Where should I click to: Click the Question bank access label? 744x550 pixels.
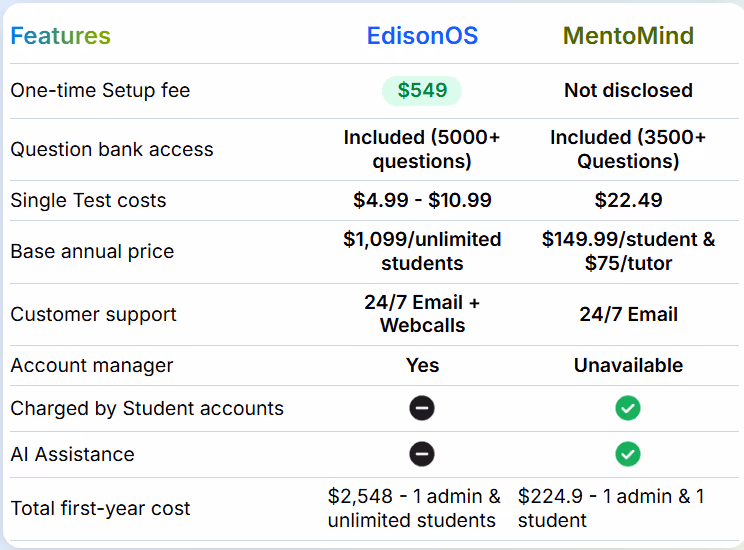[x=112, y=149]
